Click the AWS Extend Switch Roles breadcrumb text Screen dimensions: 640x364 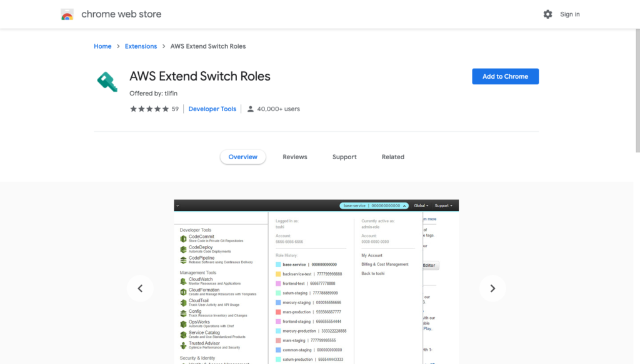coord(208,46)
